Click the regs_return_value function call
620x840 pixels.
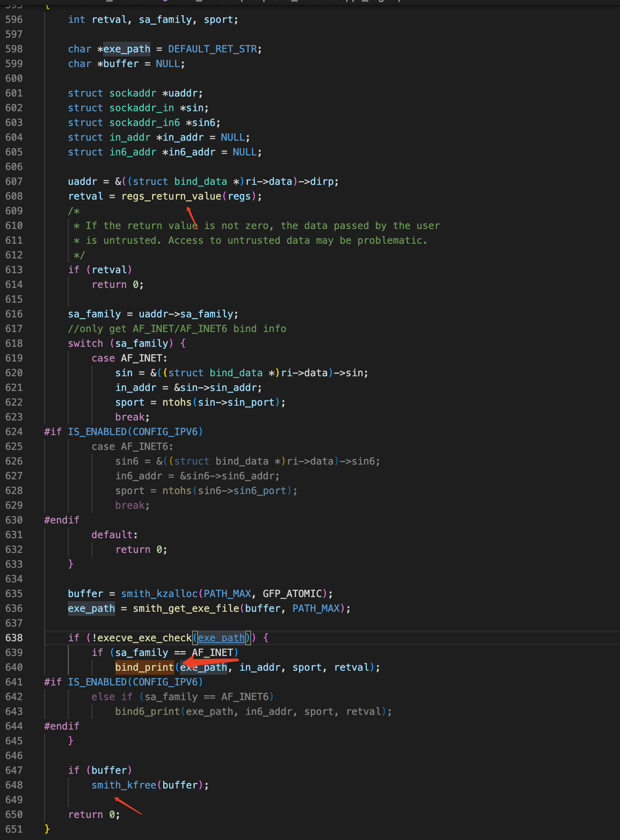click(171, 196)
